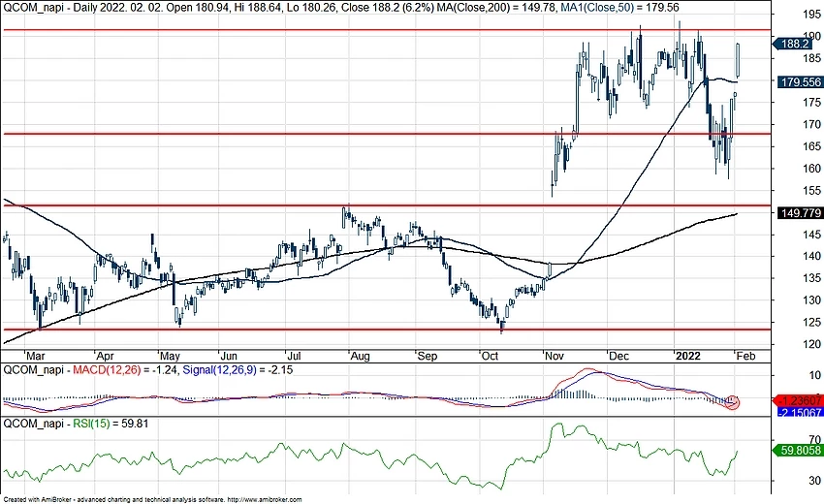Click the Feb label on the time axis
The image size is (824, 504).
745,356
